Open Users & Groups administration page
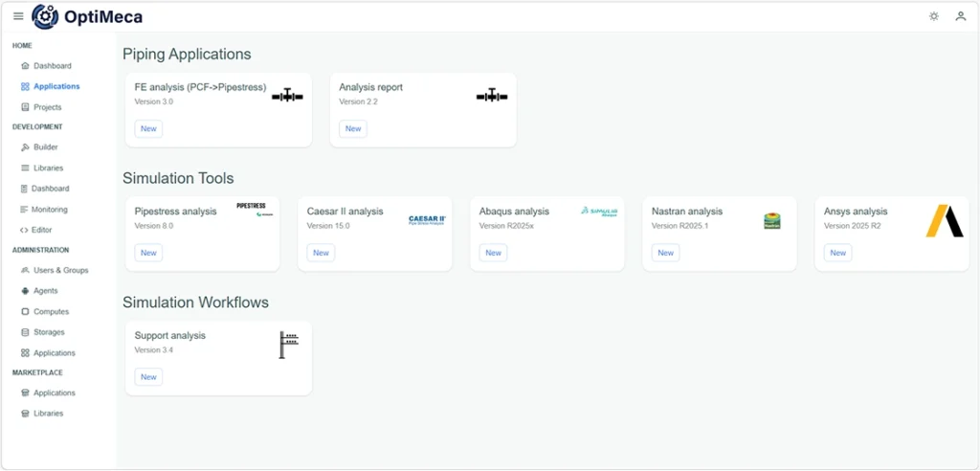This screenshot has width=980, height=471. click(60, 270)
